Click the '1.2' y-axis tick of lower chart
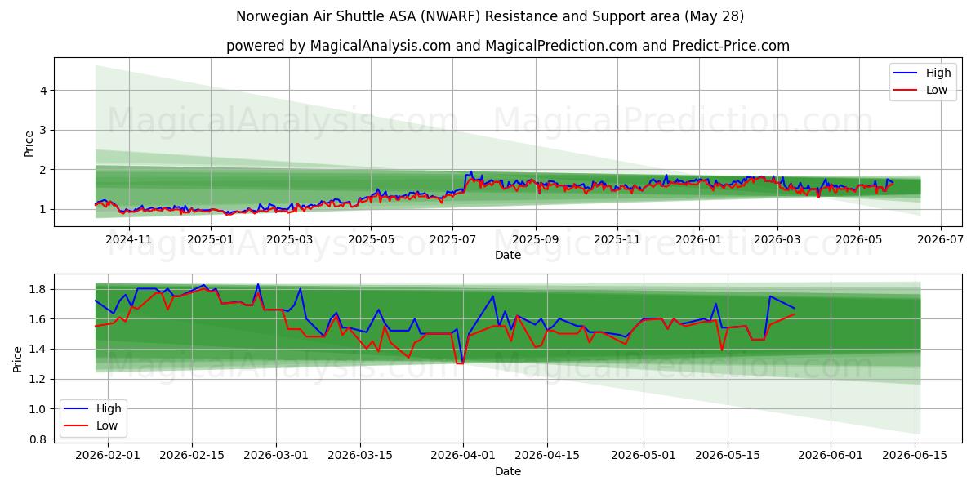The width and height of the screenshot is (980, 490). click(x=40, y=379)
